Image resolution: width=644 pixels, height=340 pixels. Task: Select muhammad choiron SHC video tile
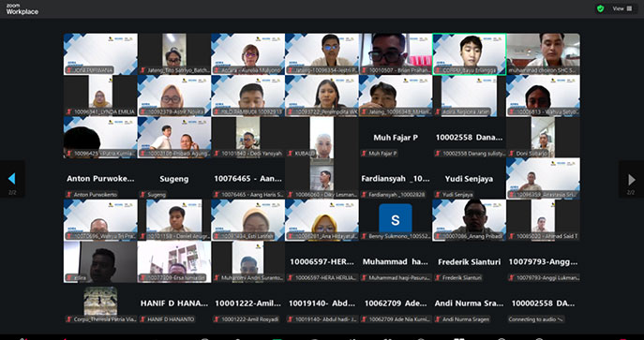click(543, 54)
